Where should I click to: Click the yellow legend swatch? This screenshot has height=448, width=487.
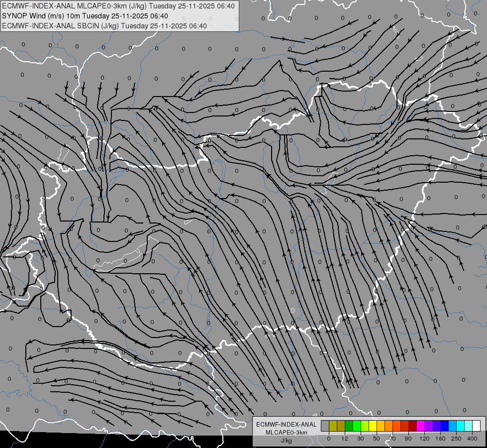coord(373,426)
